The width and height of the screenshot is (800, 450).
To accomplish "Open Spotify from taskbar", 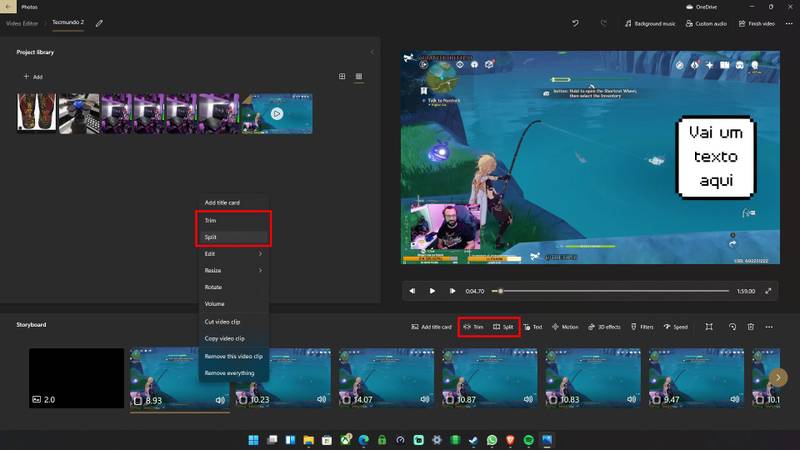I will [x=529, y=440].
